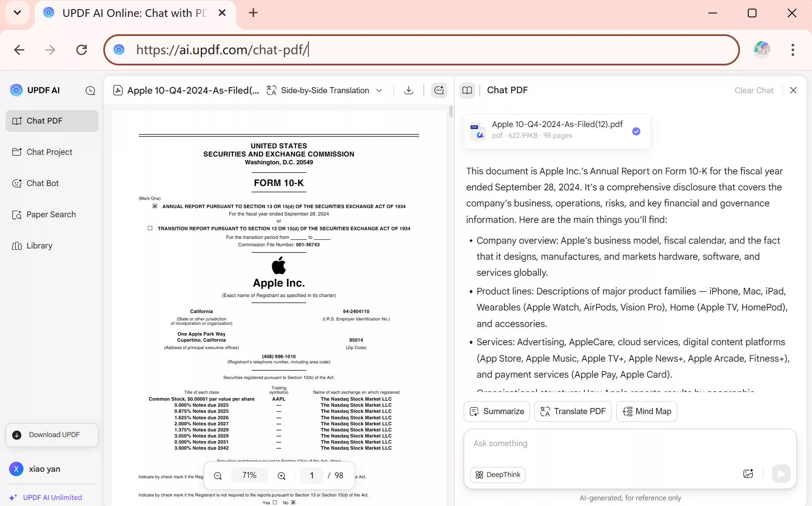
Task: Switch to Chat Bot in the sidebar
Action: (x=42, y=183)
